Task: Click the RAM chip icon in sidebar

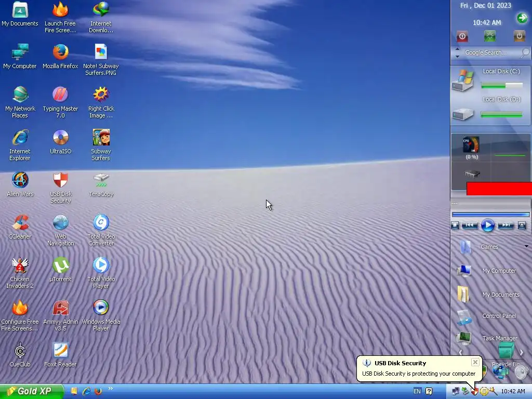Action: point(472,174)
